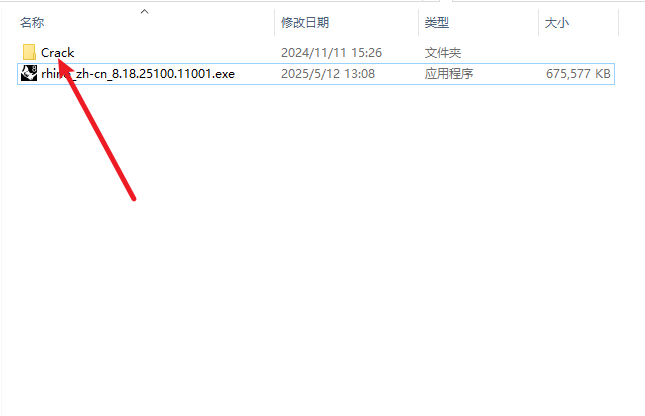Click the Crack folder name

pos(58,53)
